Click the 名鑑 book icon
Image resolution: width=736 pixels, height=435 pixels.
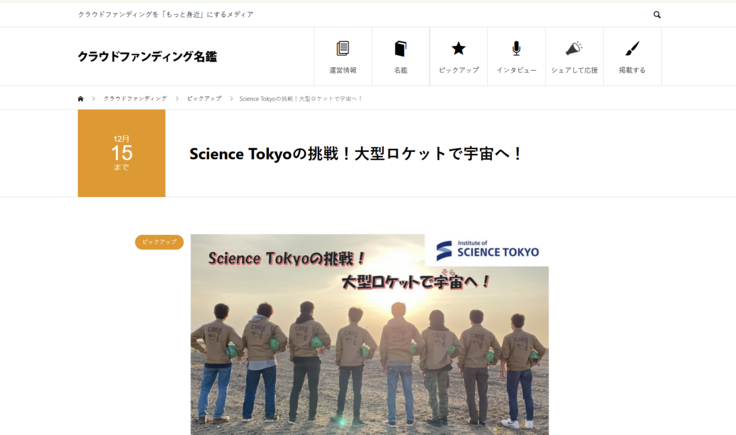click(400, 48)
